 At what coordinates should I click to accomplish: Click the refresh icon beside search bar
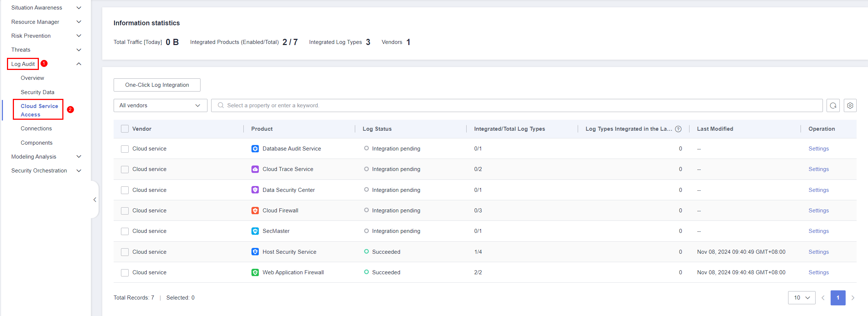pos(833,105)
